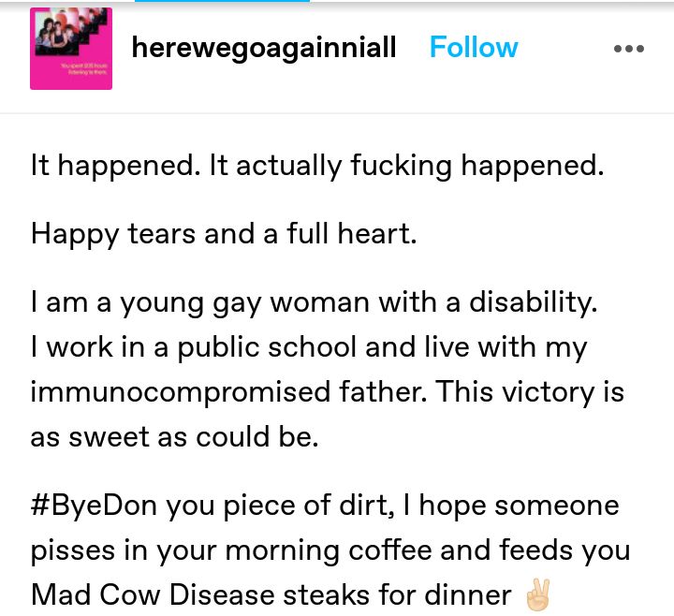Viewport: 674px width, 616px height.
Task: Click the word "immunocompromised"
Action: point(181,392)
